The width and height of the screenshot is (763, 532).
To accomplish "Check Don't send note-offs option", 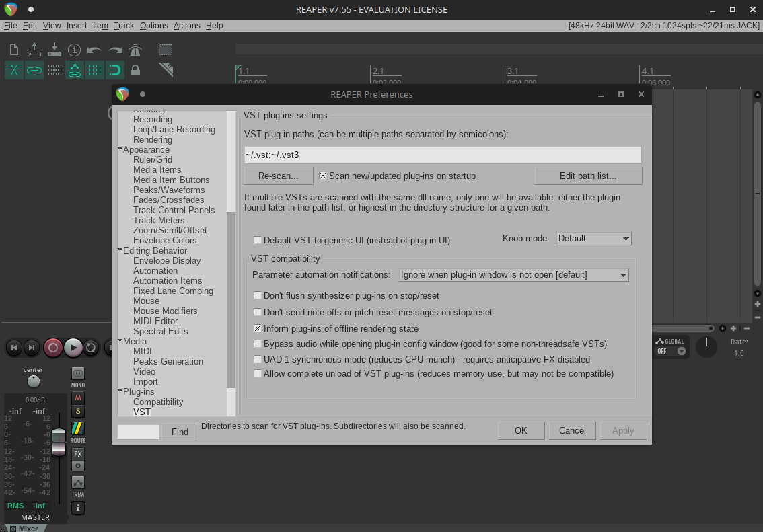I will pyautogui.click(x=258, y=312).
